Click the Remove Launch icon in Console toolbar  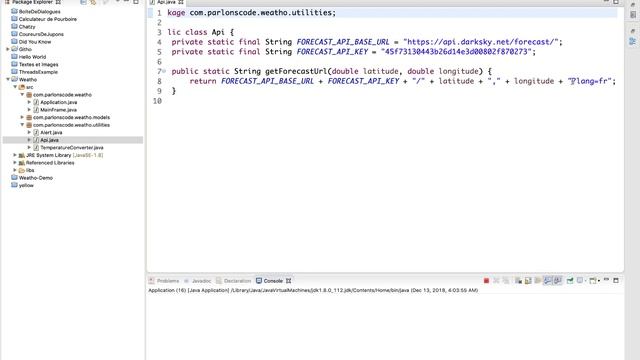coord(496,281)
